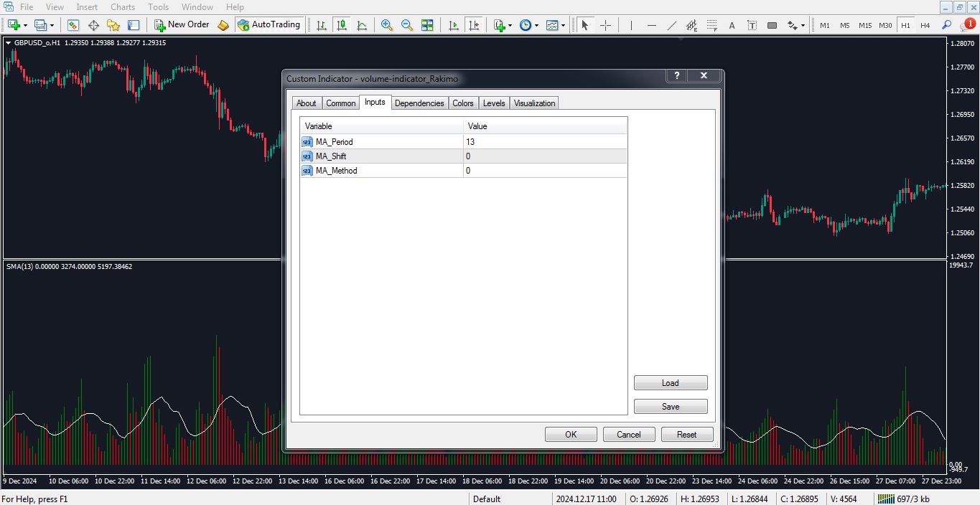Select the H1 timeframe button
Image resolution: width=980 pixels, height=505 pixels.
[x=905, y=25]
